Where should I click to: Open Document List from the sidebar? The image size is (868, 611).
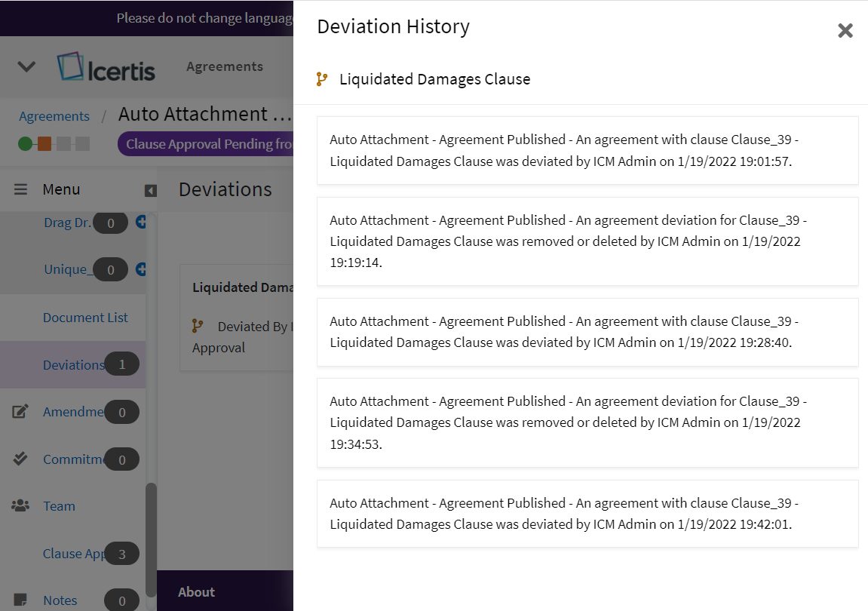(x=85, y=318)
